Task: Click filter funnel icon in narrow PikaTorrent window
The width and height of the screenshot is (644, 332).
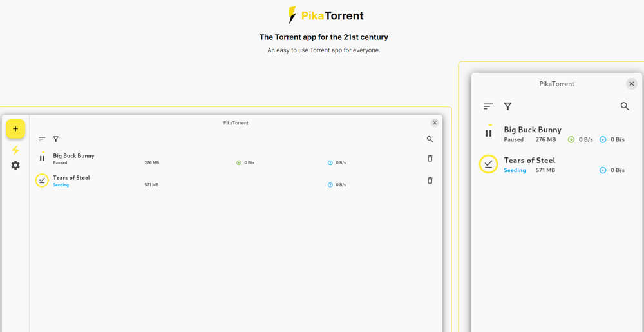Action: pyautogui.click(x=507, y=106)
